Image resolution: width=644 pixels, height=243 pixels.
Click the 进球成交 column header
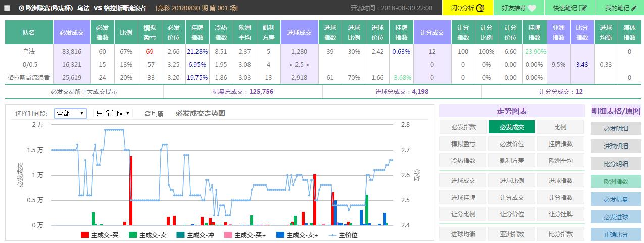pyautogui.click(x=299, y=32)
